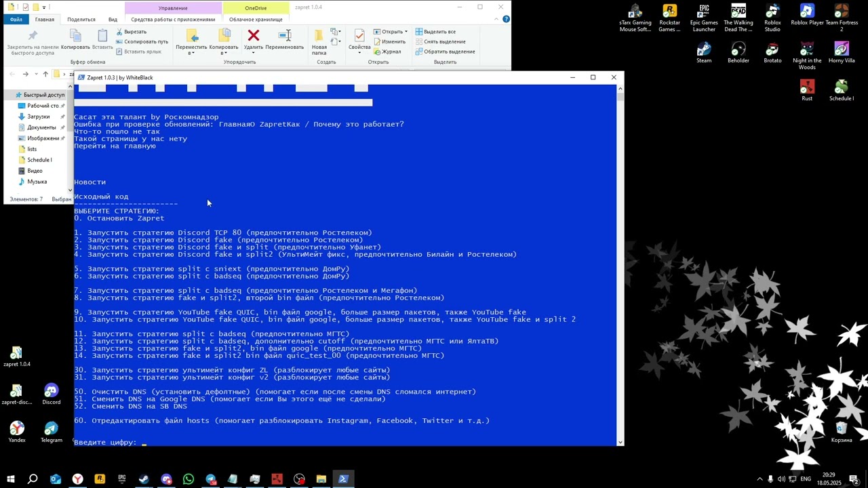The image size is (868, 488).
Task: Switch to the Вид ribbon tab
Action: [x=113, y=19]
